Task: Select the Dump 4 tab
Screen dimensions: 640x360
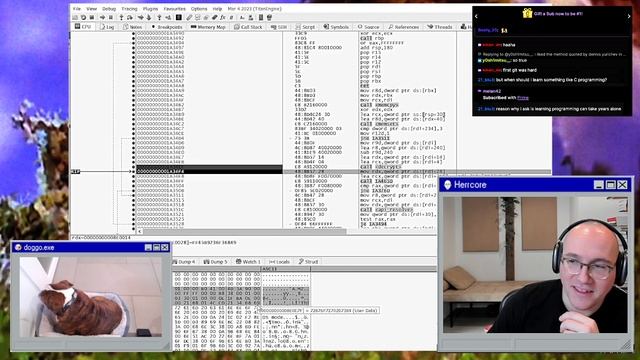Action: click(184, 262)
